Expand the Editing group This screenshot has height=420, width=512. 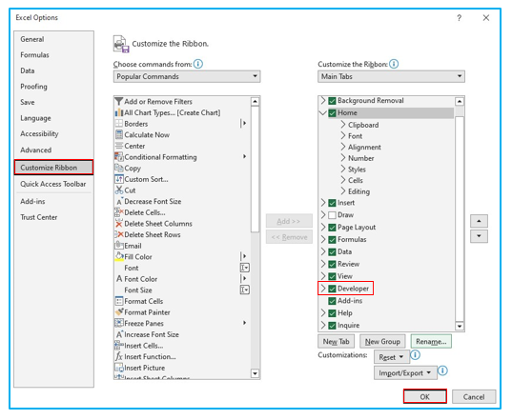(343, 191)
